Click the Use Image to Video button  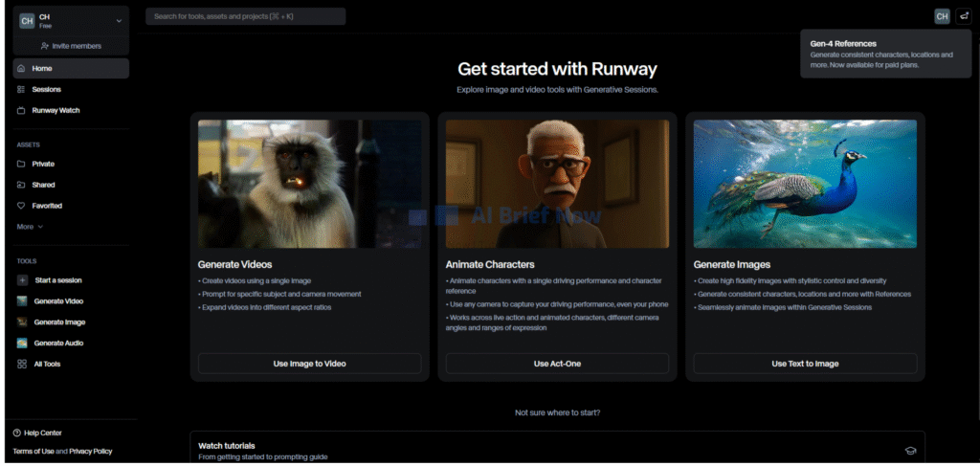[309, 364]
